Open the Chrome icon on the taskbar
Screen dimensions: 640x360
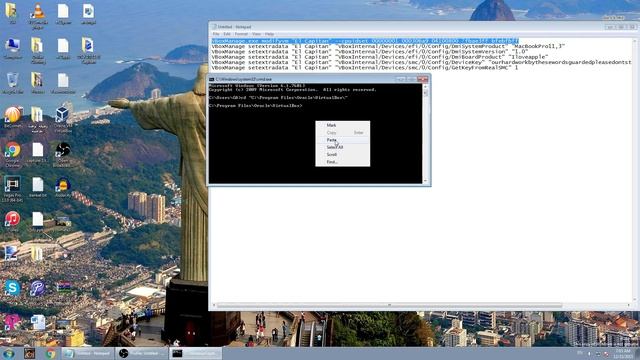point(50,353)
